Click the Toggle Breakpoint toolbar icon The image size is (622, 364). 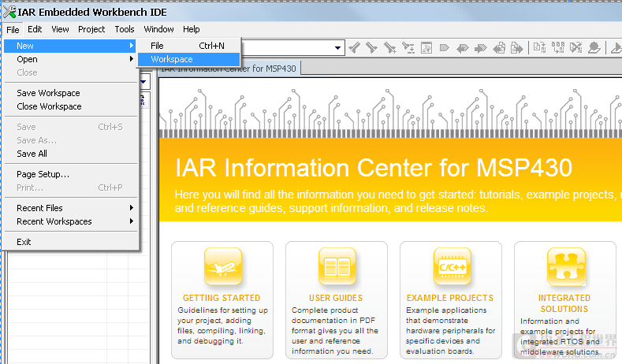(x=594, y=48)
